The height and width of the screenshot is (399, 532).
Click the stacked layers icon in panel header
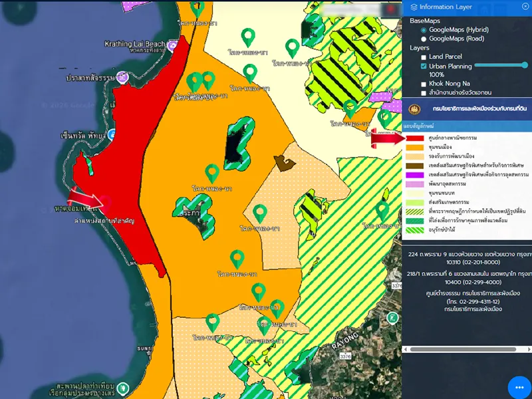414,7
